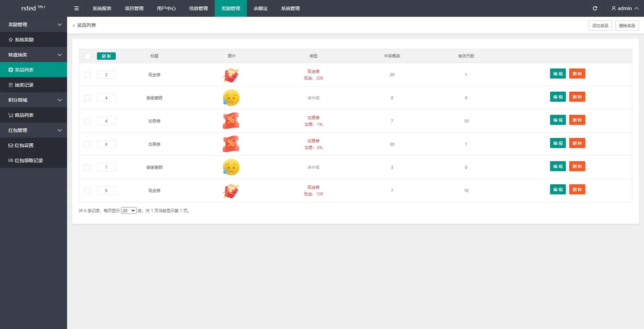Screen dimensions: 644x329
Task: Open the rows-per-page dropdown showing 20
Action: point(128,211)
